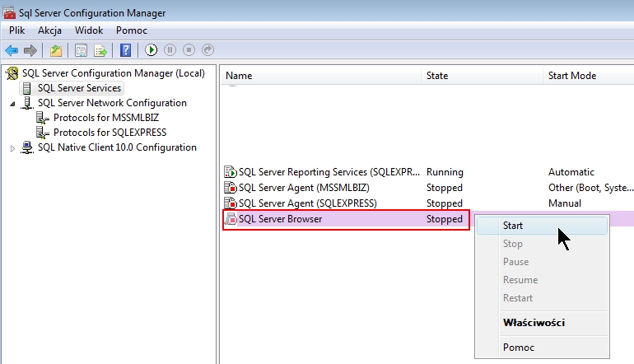Click the Up one level folder icon
Image resolution: width=634 pixels, height=364 pixels.
pyautogui.click(x=56, y=50)
